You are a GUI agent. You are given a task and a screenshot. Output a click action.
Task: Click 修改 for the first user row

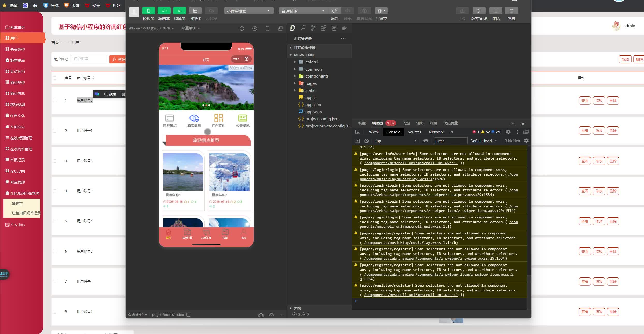[599, 101]
